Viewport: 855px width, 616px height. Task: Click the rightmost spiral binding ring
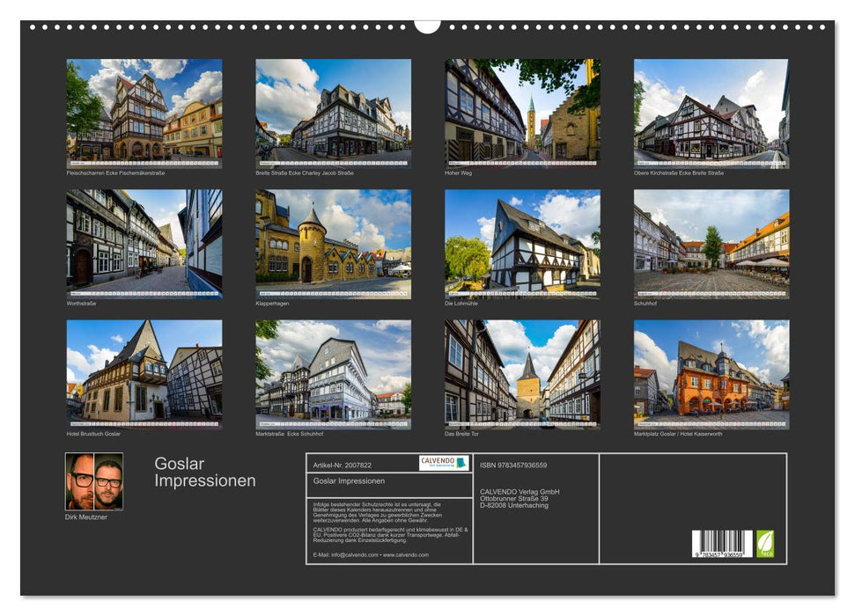point(824,28)
